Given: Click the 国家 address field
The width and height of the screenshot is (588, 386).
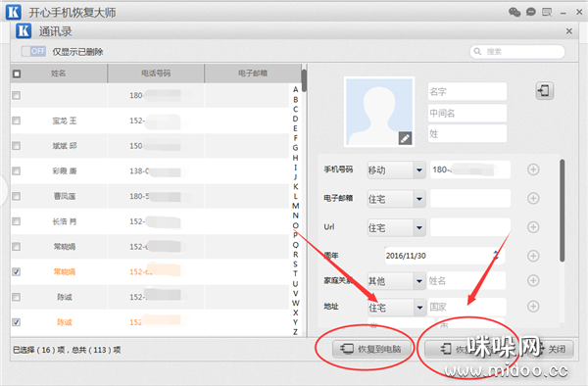Looking at the screenshot, I should coord(466,307).
